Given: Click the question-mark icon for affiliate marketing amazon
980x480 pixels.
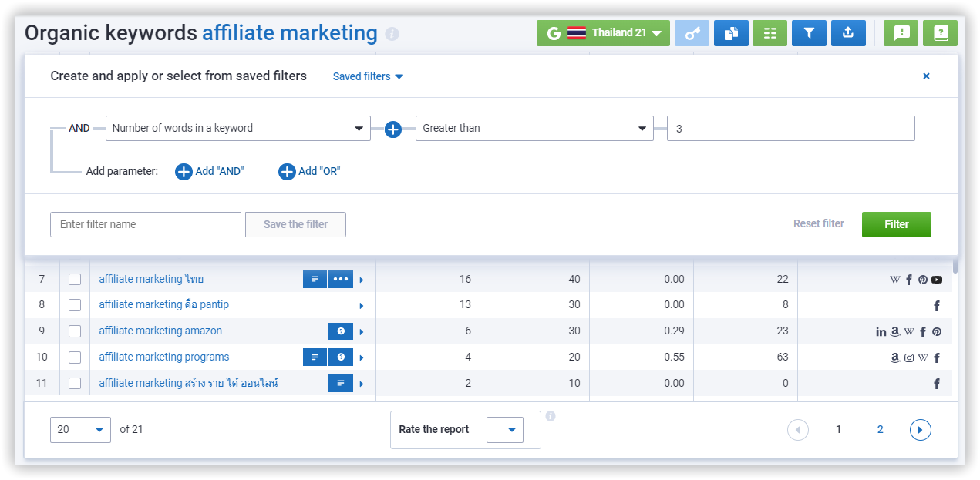Looking at the screenshot, I should click(340, 331).
